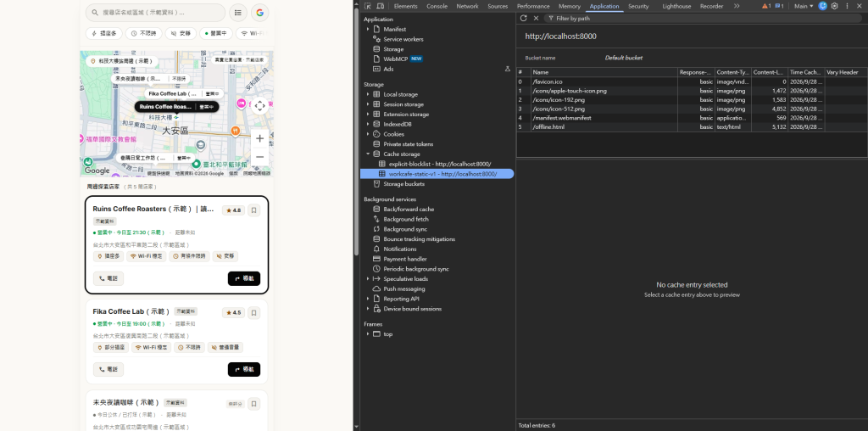Zoom in on the map with plus button
The image size is (868, 431).
coord(259,138)
